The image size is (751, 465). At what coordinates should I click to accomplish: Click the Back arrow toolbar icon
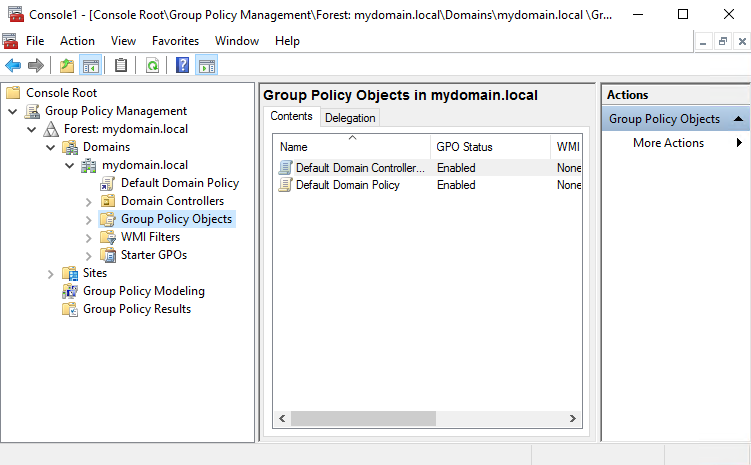(13, 66)
